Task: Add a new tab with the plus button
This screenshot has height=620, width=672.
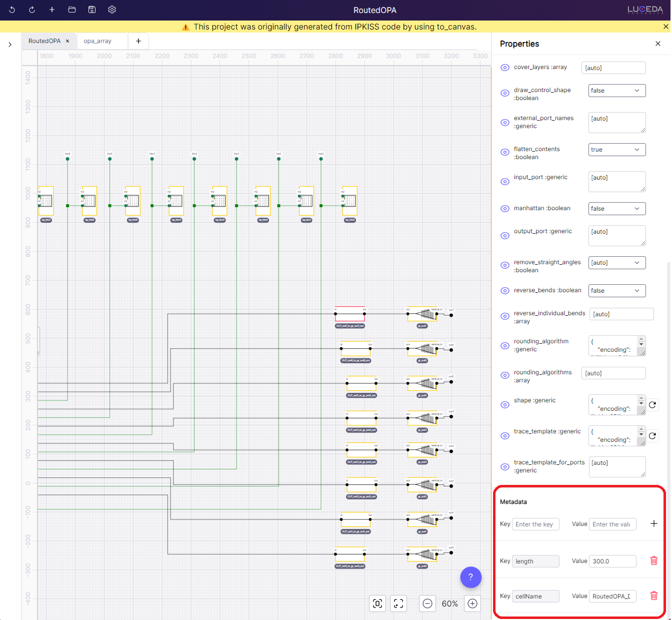Action: (138, 41)
